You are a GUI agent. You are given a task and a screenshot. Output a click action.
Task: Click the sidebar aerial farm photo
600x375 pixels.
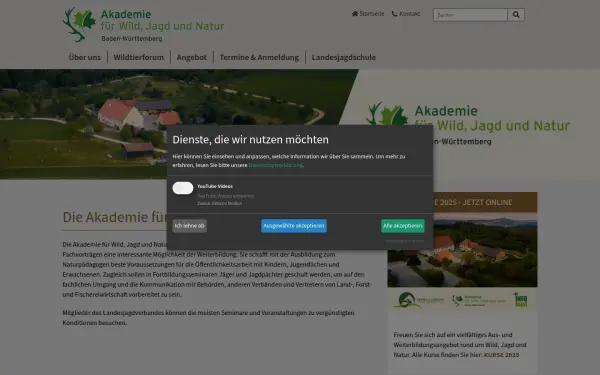[462, 249]
